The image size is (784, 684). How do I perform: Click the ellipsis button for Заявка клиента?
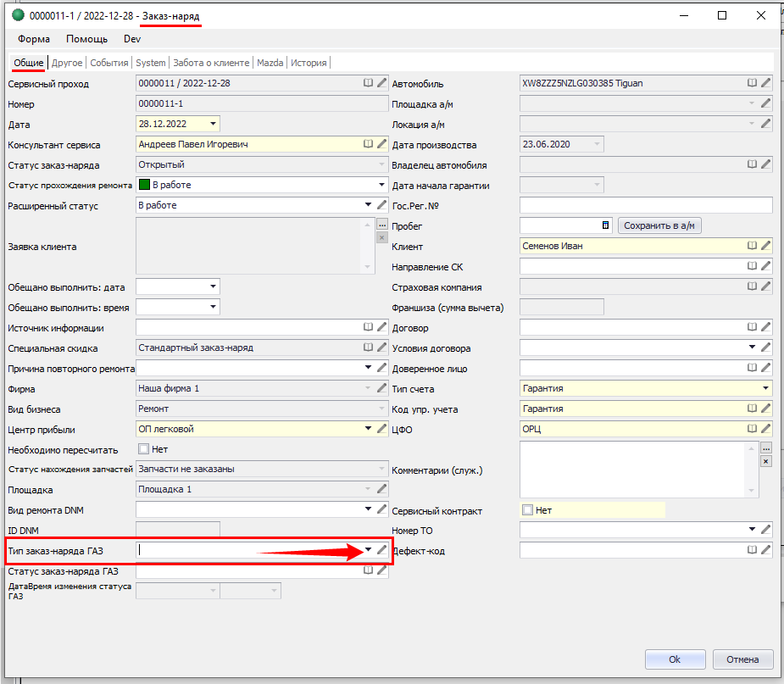pyautogui.click(x=382, y=225)
